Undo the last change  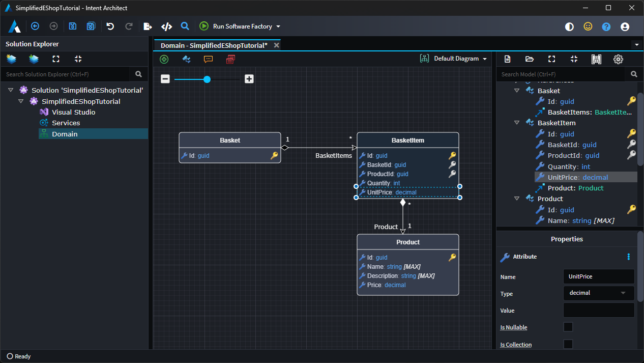pos(110,26)
